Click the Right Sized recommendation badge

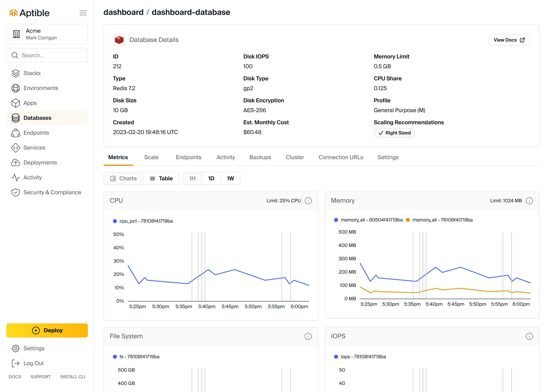(x=394, y=133)
